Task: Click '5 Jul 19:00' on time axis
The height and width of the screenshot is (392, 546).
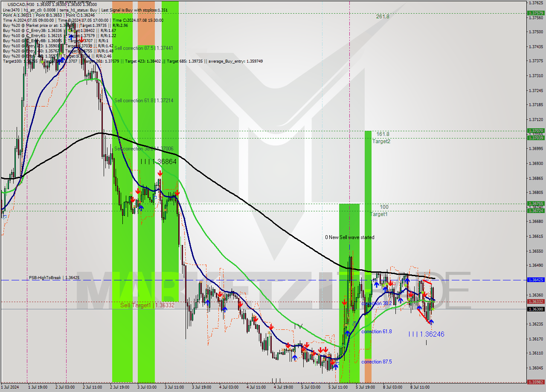Action: point(365,387)
